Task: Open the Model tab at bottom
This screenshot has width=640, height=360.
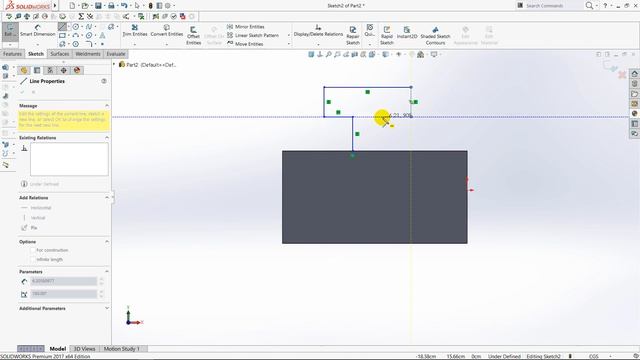Action: pos(58,349)
